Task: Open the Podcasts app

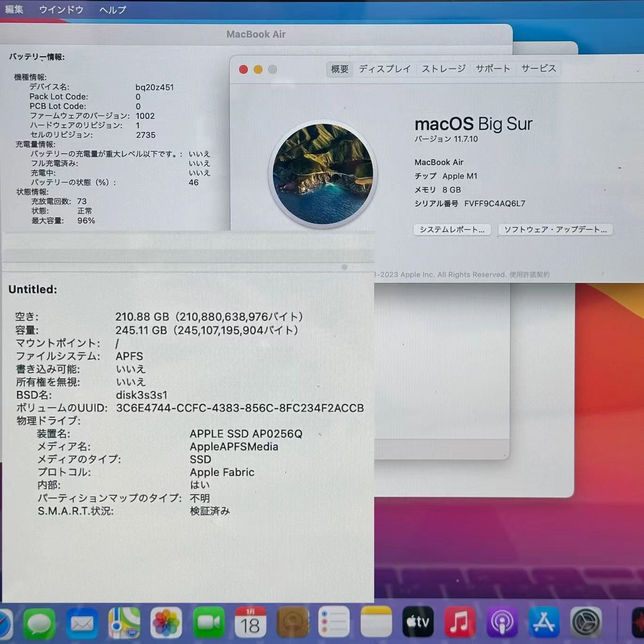Action: (x=503, y=621)
